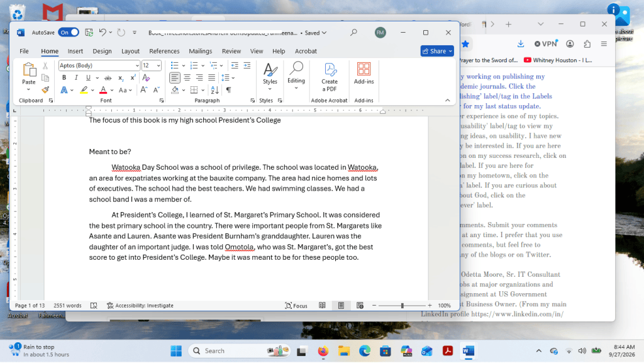The image size is (644, 363).
Task: Click the zoom slider handle
Action: (402, 306)
